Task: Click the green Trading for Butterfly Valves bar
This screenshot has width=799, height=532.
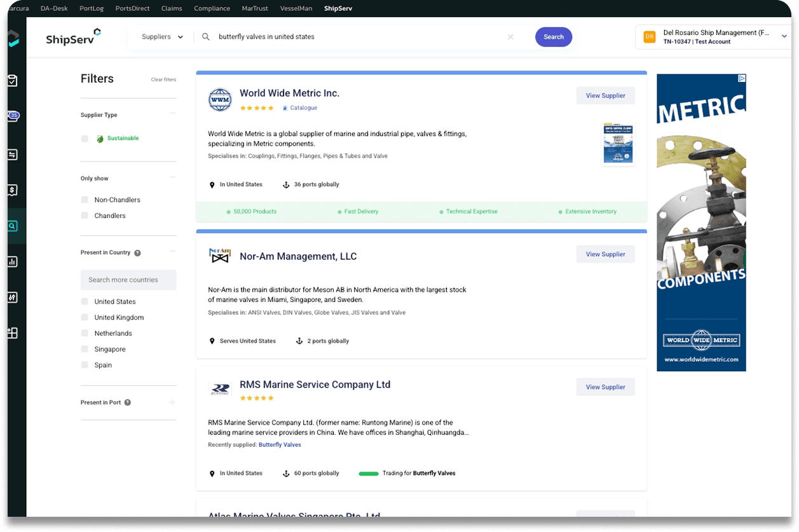Action: (369, 474)
